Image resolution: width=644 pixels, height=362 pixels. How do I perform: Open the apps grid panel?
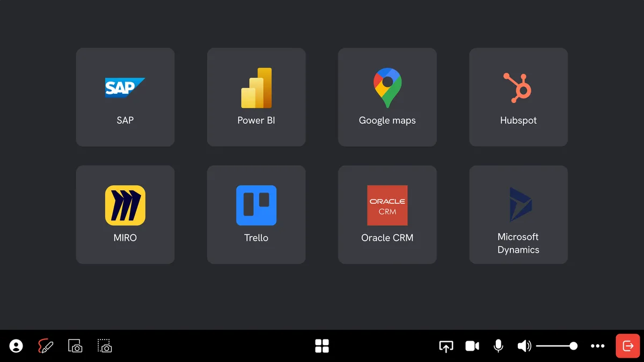(x=322, y=346)
